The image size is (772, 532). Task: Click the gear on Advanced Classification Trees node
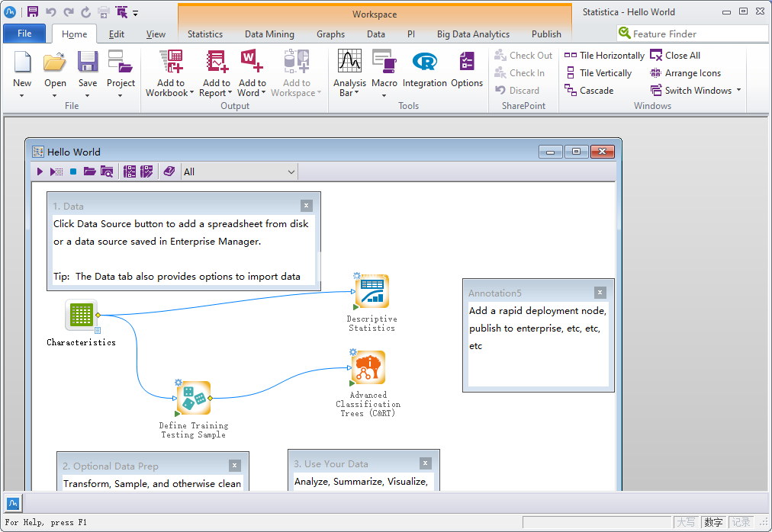coord(353,352)
